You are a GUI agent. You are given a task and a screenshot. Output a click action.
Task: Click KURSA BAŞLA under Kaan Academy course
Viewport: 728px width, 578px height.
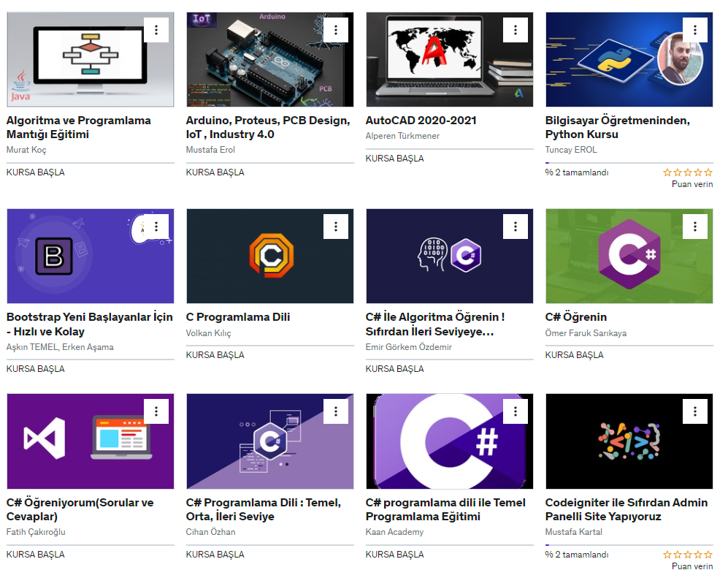click(395, 555)
